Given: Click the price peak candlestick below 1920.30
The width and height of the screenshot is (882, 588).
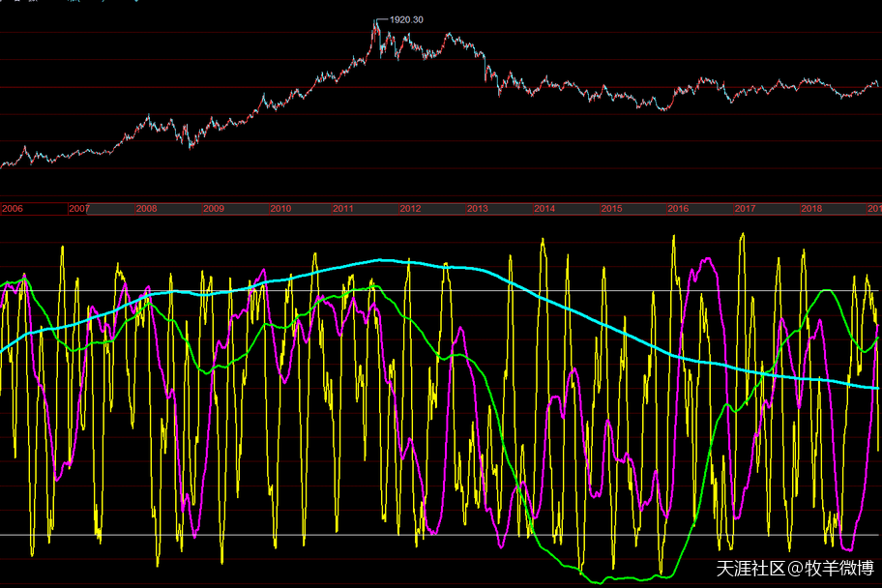Looking at the screenshot, I should (x=376, y=26).
